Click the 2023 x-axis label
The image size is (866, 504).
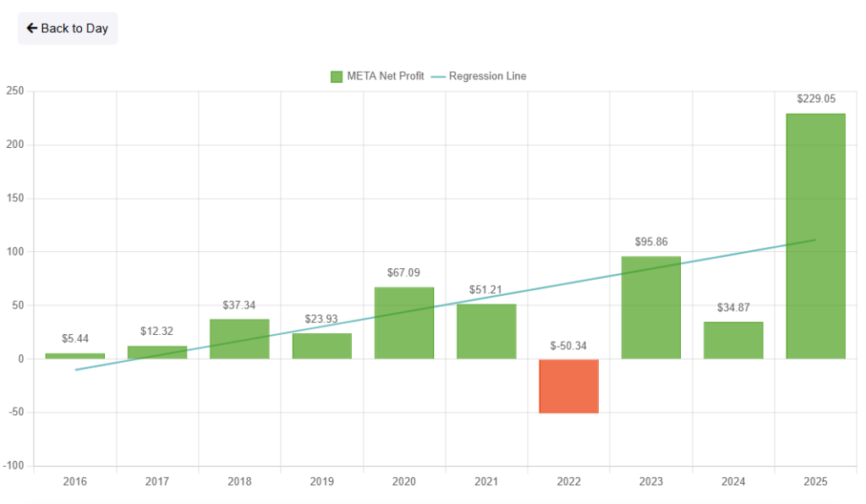[650, 481]
